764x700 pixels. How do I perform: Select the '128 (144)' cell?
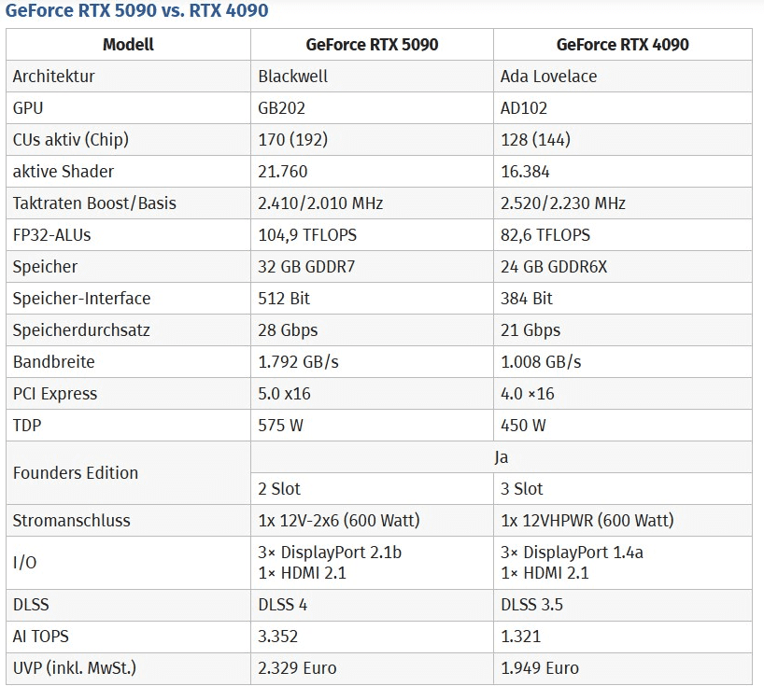(x=535, y=139)
